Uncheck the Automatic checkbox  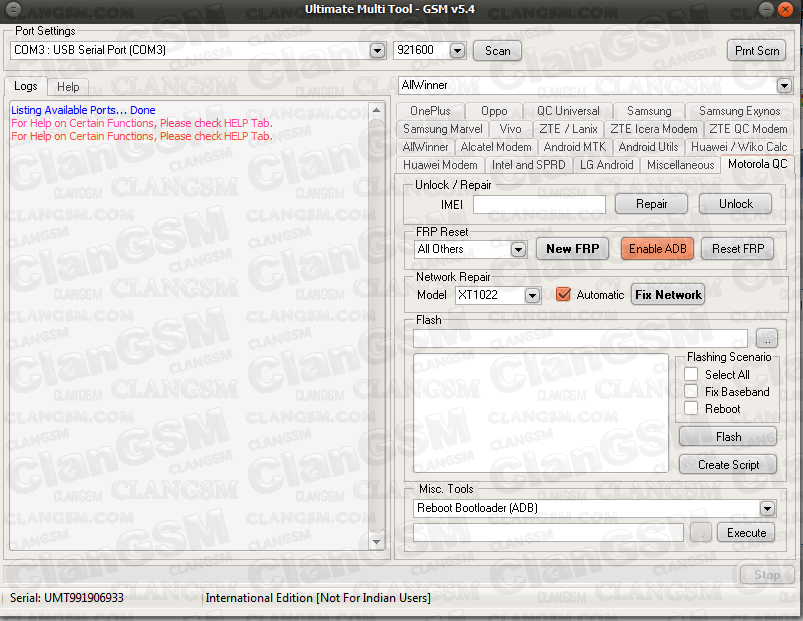pyautogui.click(x=563, y=294)
